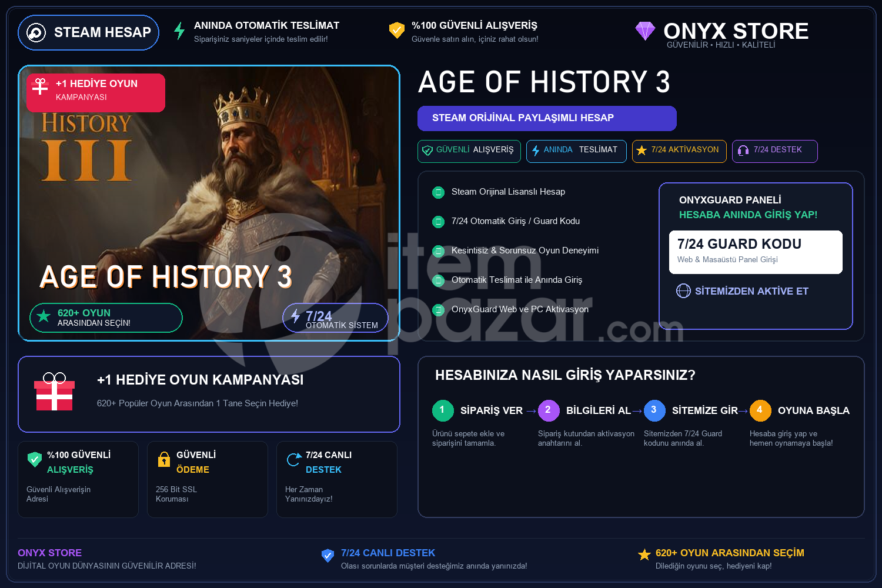
Task: Click the 7/24 OTOMATİK SİSTEM badge
Action: click(335, 318)
